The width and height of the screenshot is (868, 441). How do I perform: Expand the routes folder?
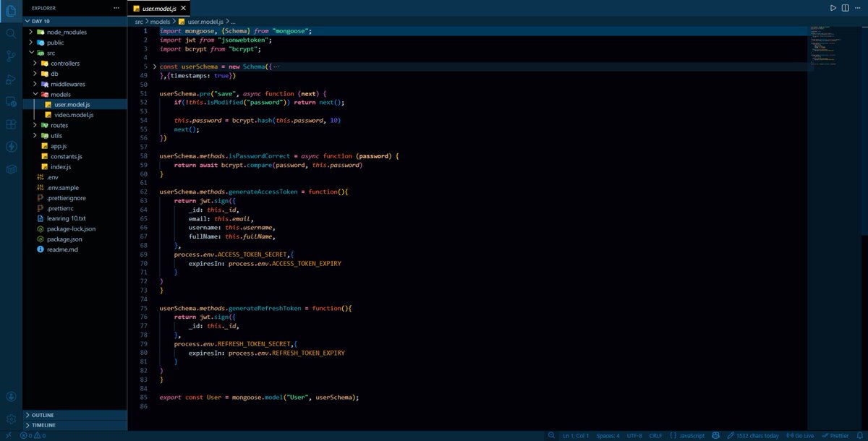[x=75, y=125]
